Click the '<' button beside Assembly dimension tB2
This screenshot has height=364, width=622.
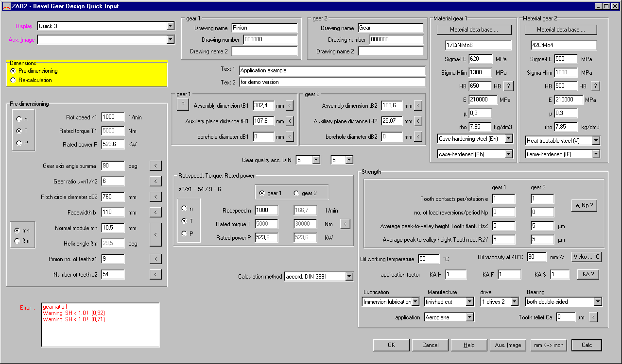(x=418, y=106)
